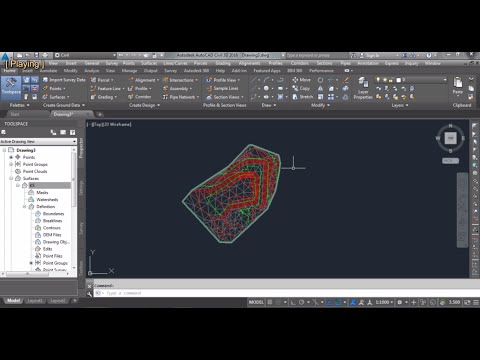Toggle MODEL space button on status bar
The height and width of the screenshot is (360, 480).
[256, 302]
